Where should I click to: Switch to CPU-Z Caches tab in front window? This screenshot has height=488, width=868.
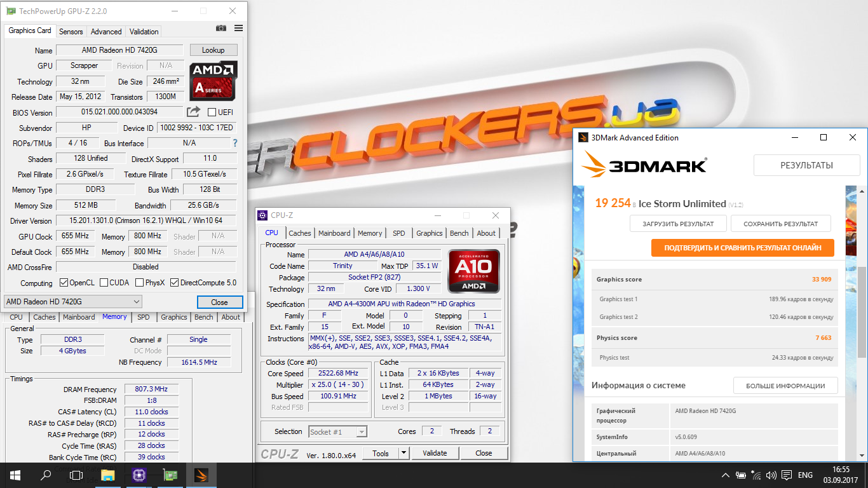pos(300,233)
